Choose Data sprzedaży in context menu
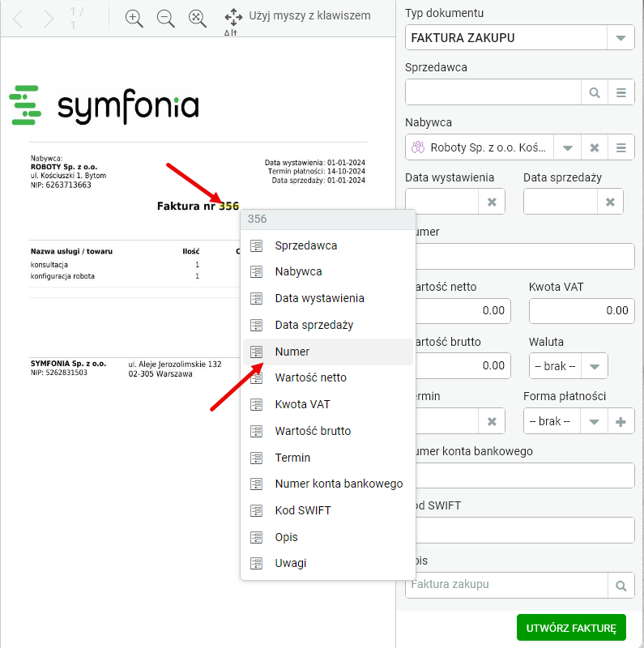The width and height of the screenshot is (644, 648). [328, 326]
